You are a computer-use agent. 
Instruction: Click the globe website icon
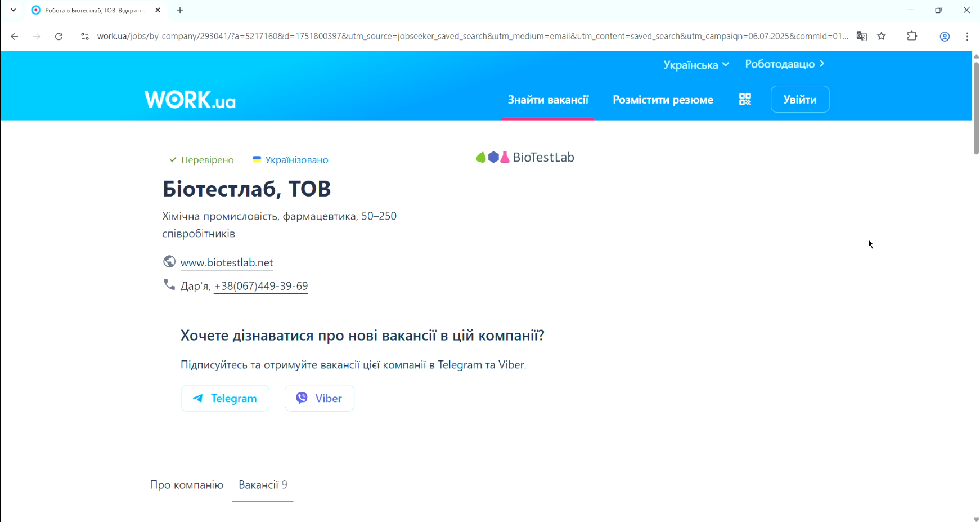(x=169, y=262)
